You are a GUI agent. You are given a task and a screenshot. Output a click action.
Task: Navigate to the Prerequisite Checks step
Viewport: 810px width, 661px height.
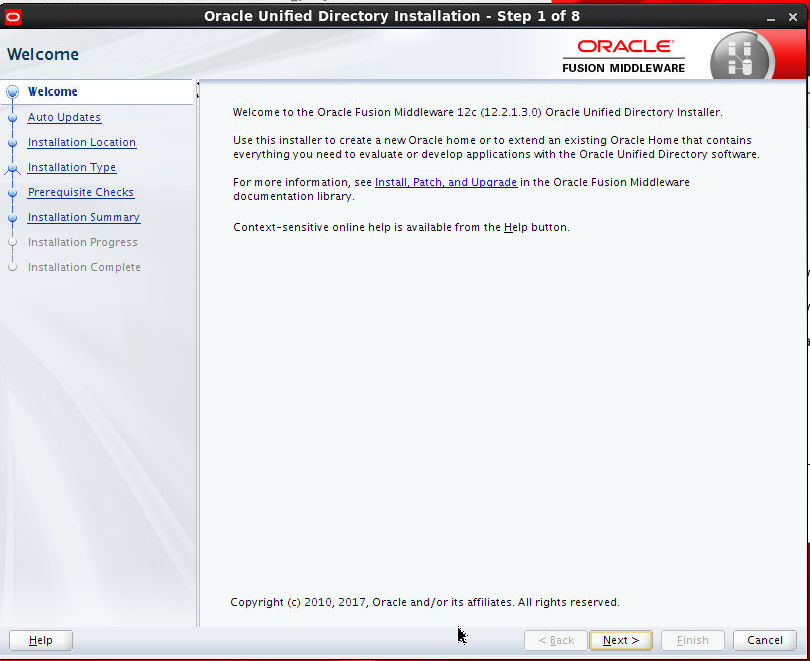(x=81, y=192)
